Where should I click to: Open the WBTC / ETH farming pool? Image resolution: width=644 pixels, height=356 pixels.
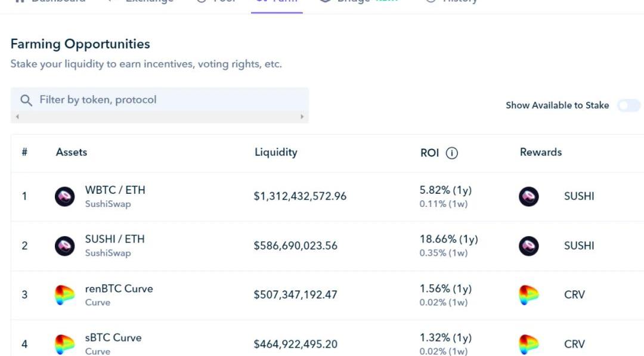[115, 190]
